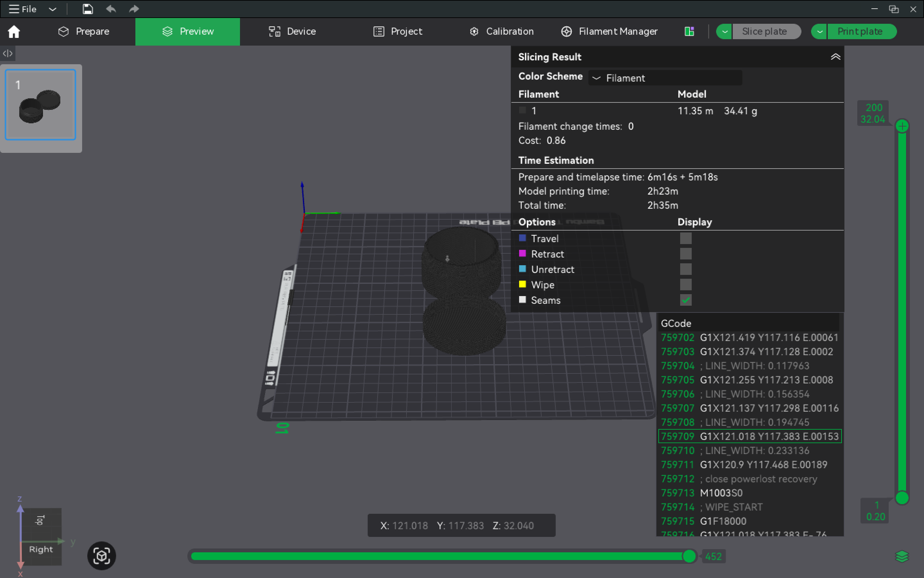The height and width of the screenshot is (578, 924).
Task: Uncheck the Seams display checkbox
Action: [x=686, y=300]
